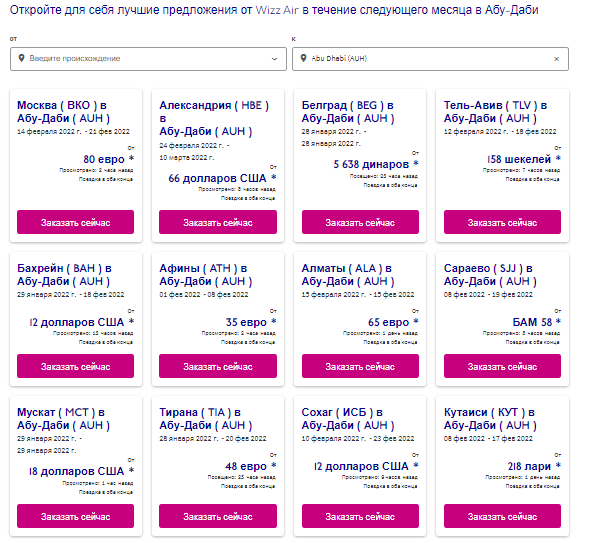Image resolution: width=595 pixels, height=543 pixels.
Task: Book now the Алматы (ALA) flight
Action: coord(360,366)
